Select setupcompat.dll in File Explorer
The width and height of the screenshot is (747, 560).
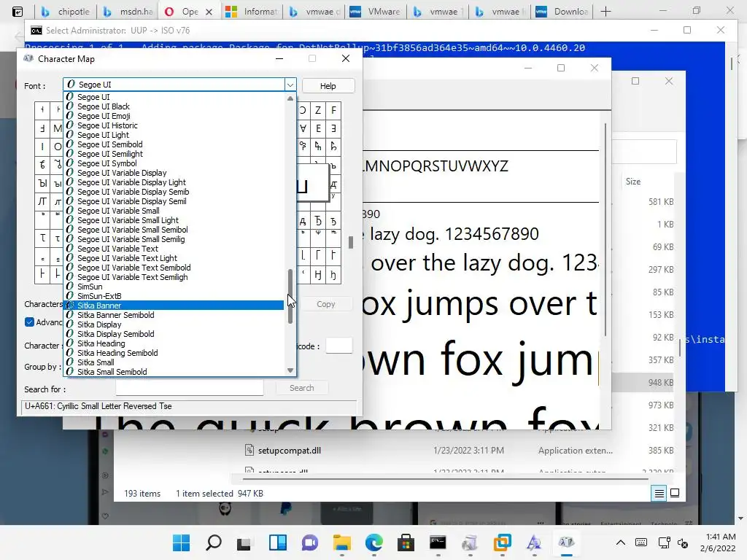289,451
